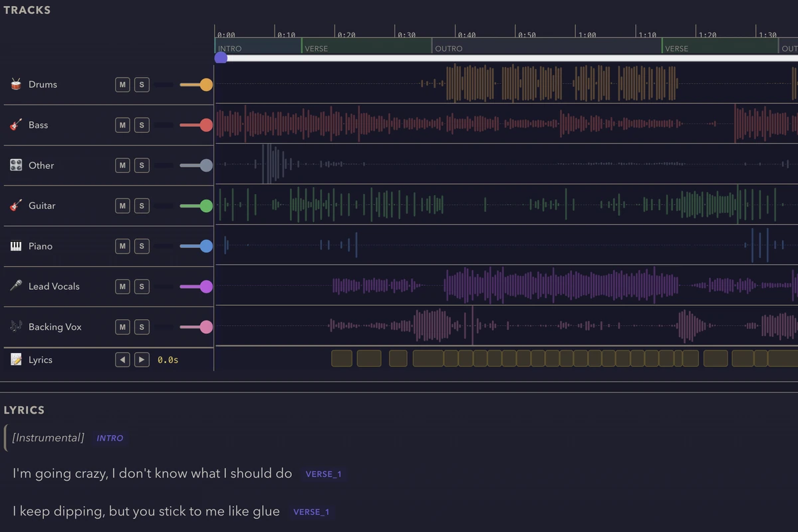Click the TRACKS section heading
The image size is (798, 532).
27,10
